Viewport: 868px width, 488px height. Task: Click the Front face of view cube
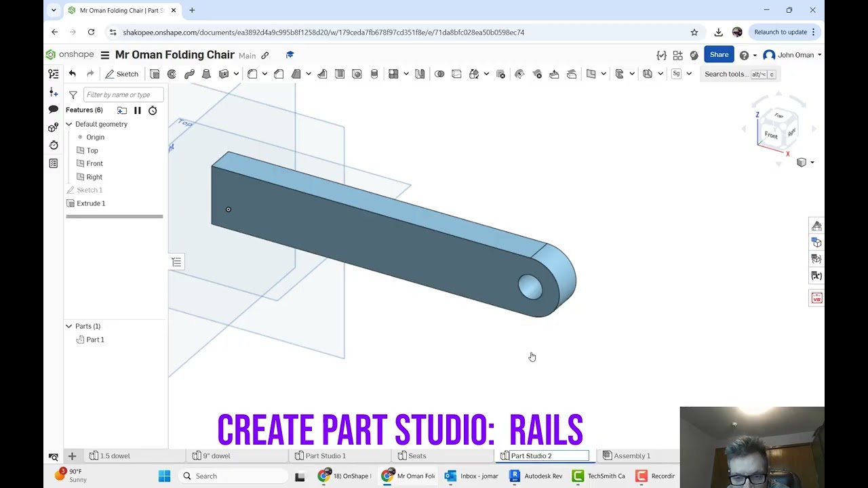click(771, 135)
